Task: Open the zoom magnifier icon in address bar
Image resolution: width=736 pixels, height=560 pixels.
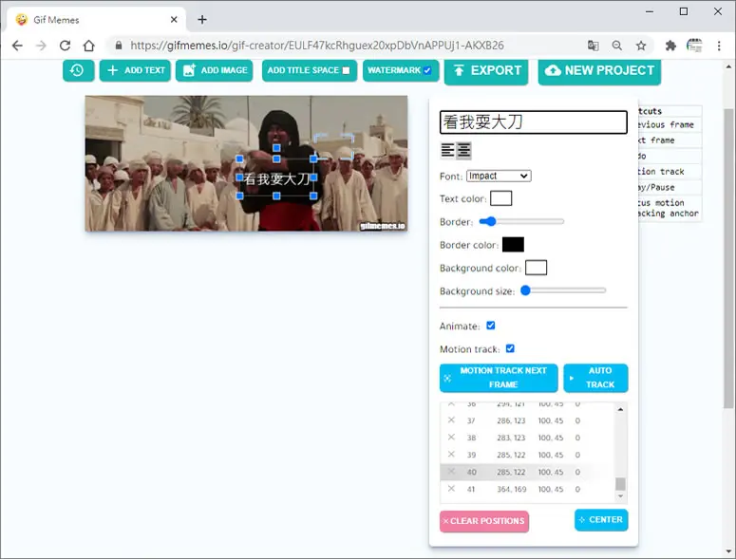Action: click(x=616, y=46)
